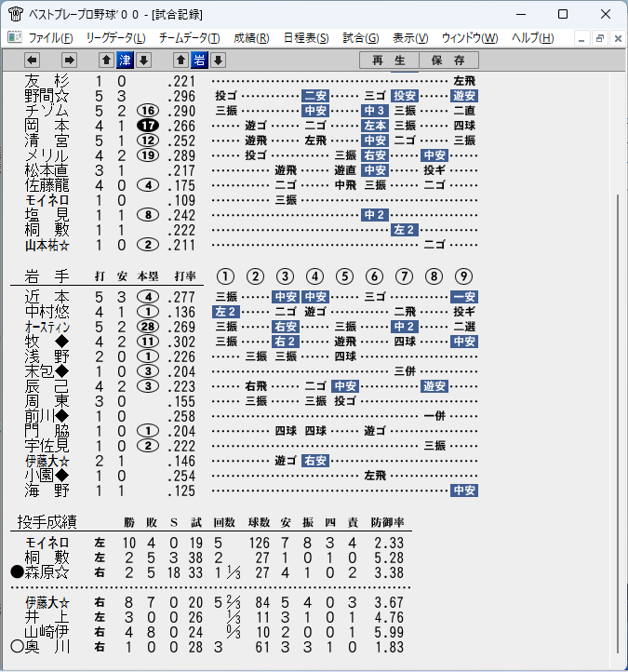Image resolution: width=628 pixels, height=672 pixels.
Task: Click batter name 岡本
Action: pyautogui.click(x=47, y=126)
